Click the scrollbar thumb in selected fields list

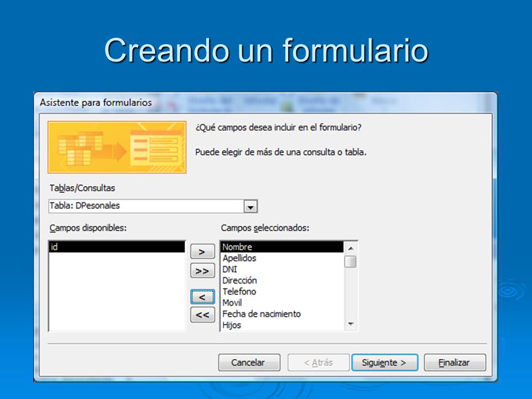tap(350, 262)
